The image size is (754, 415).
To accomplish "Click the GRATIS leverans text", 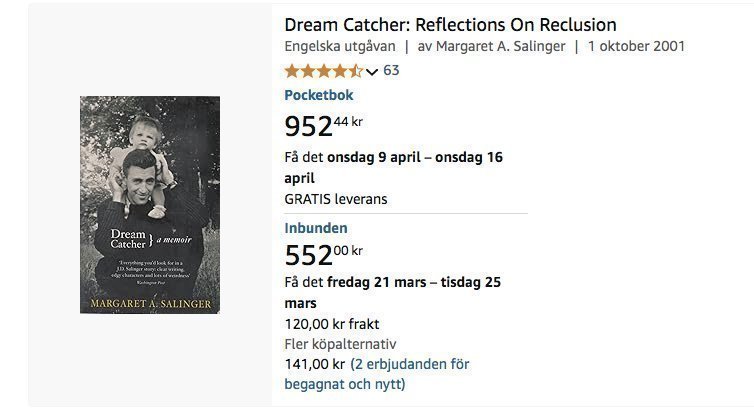I will tap(336, 199).
